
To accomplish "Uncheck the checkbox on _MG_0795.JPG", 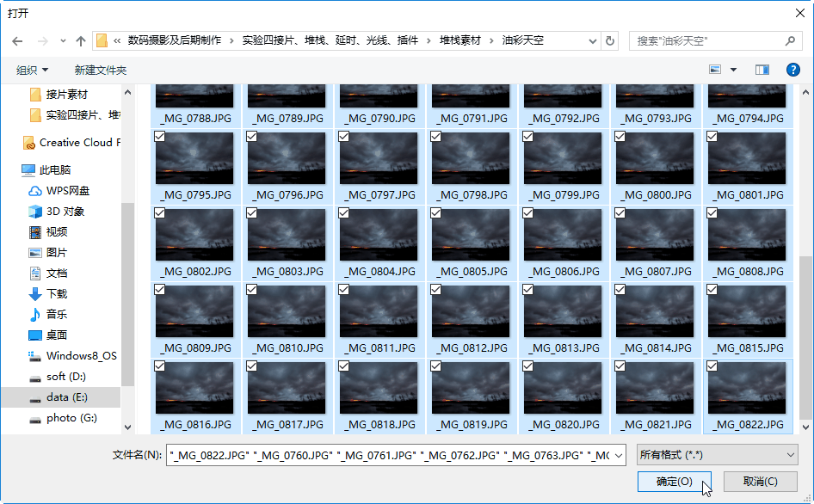I will tap(159, 137).
